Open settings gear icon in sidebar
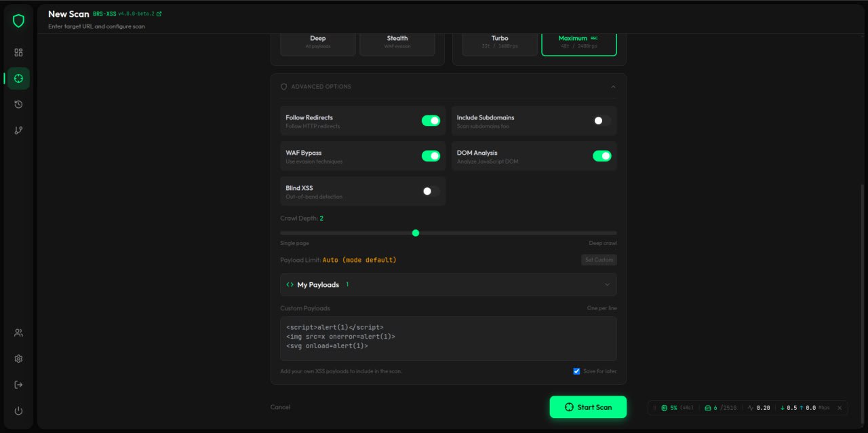The image size is (868, 433). click(18, 358)
